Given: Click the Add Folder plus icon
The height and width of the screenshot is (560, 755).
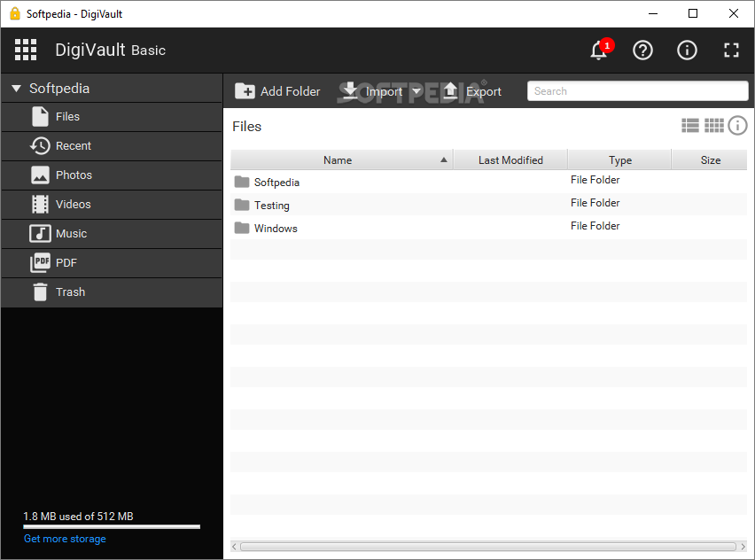Looking at the screenshot, I should (x=245, y=91).
